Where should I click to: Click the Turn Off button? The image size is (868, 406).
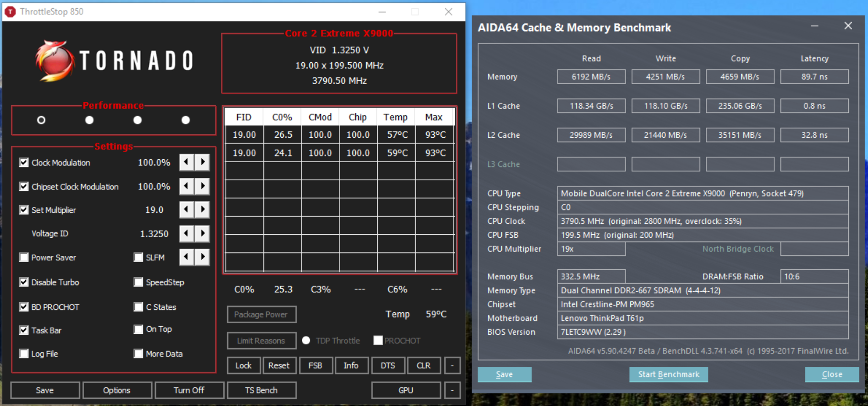[189, 390]
